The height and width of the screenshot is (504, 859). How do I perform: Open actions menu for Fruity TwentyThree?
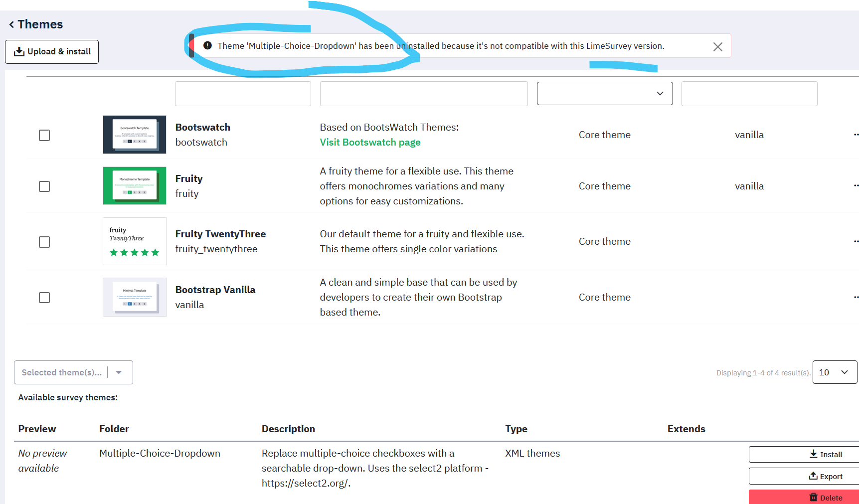pyautogui.click(x=856, y=242)
